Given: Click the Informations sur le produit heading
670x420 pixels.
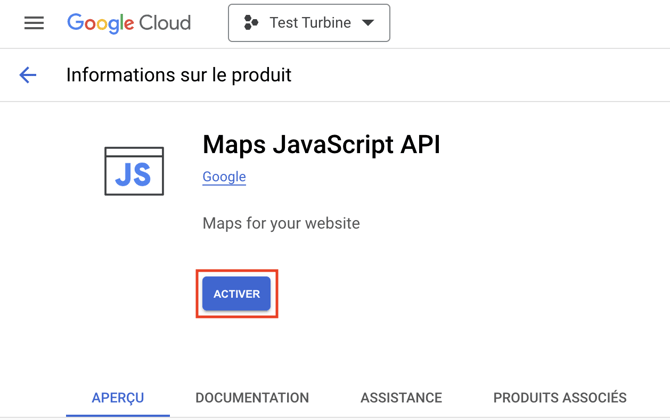Looking at the screenshot, I should click(179, 75).
